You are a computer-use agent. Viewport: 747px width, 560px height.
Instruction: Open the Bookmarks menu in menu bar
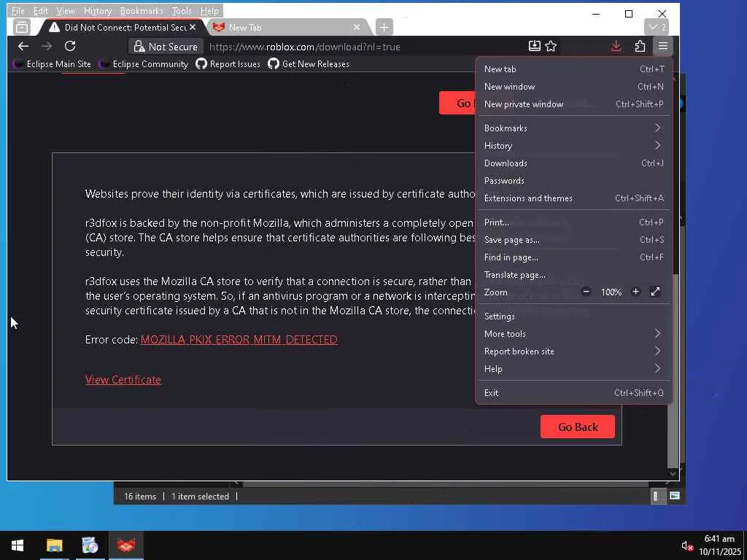pos(142,10)
